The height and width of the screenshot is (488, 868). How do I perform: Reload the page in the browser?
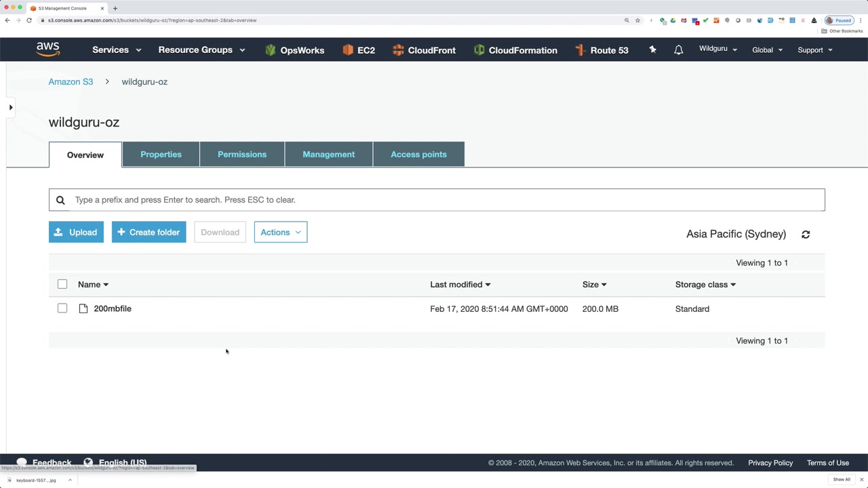(x=29, y=20)
